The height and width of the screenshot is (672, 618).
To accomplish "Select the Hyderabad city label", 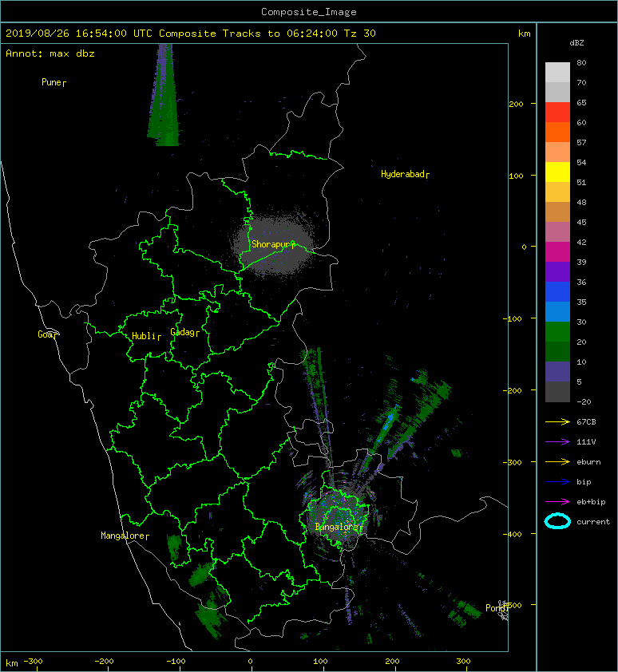I will (402, 174).
